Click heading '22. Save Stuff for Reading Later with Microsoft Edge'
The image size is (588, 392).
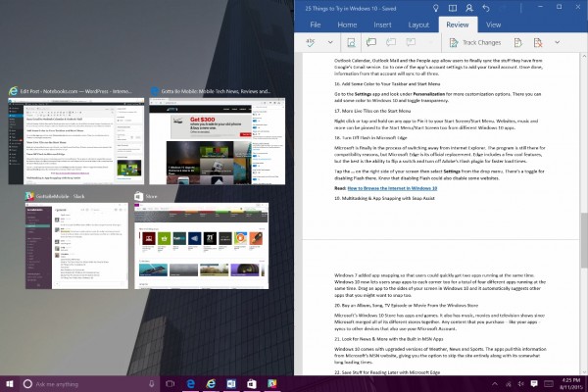[x=387, y=372]
